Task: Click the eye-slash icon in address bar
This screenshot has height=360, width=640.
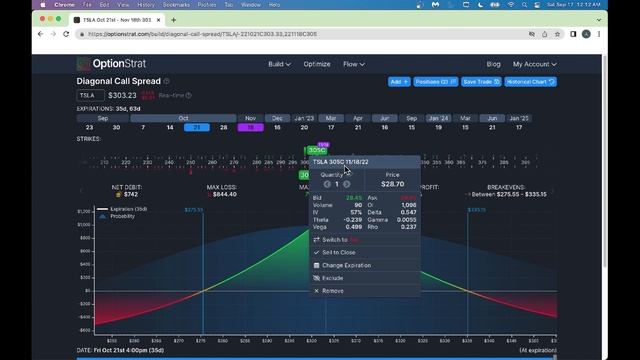Action: point(531,34)
